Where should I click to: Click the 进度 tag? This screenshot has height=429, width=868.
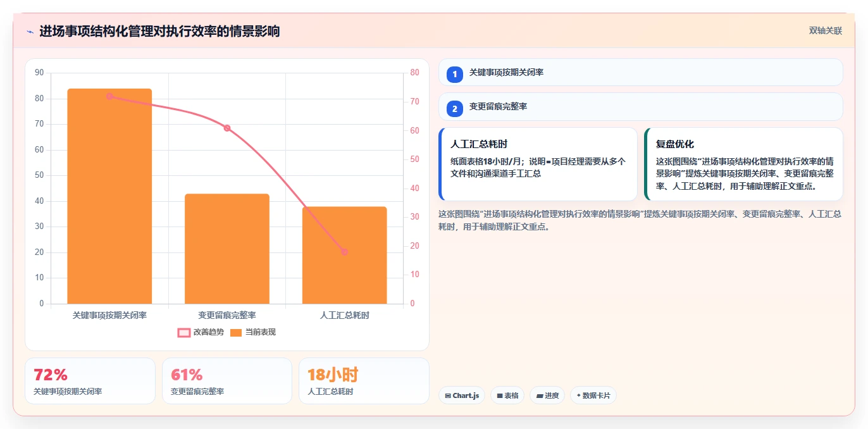[x=547, y=395]
